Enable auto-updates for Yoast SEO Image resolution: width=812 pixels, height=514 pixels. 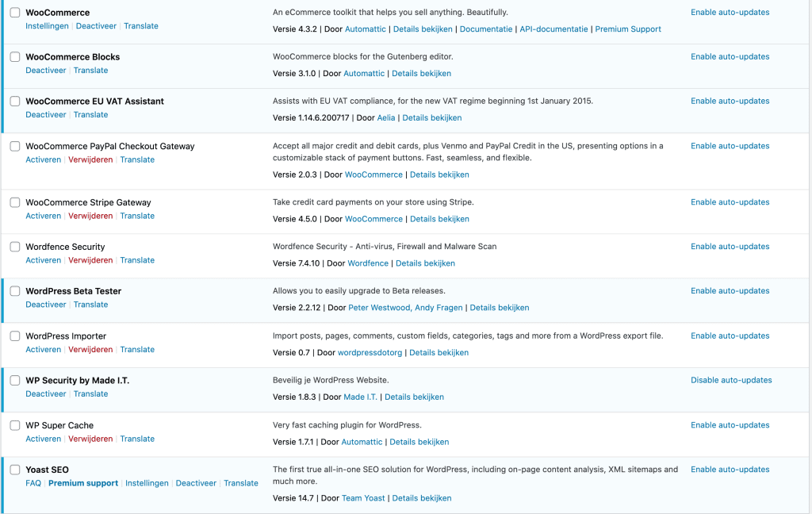[x=730, y=470]
